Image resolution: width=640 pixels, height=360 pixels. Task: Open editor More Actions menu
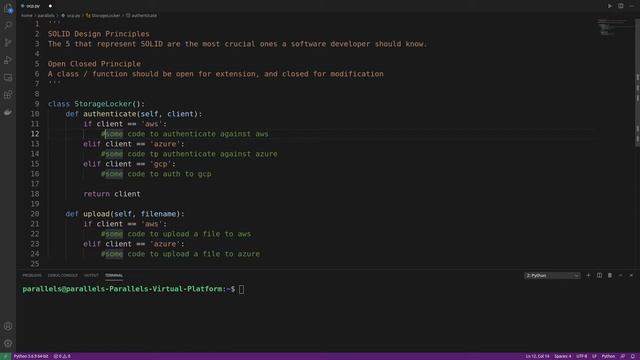click(631, 6)
